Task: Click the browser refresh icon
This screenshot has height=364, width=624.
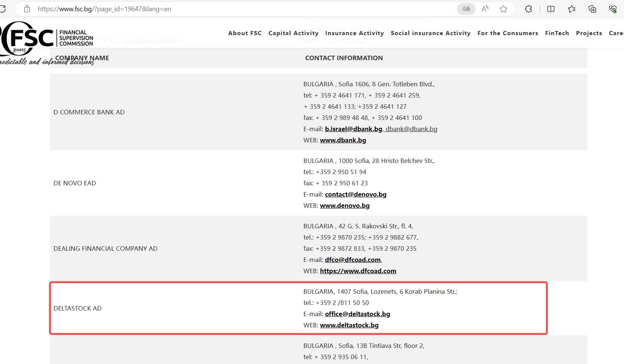Action: 3,9
